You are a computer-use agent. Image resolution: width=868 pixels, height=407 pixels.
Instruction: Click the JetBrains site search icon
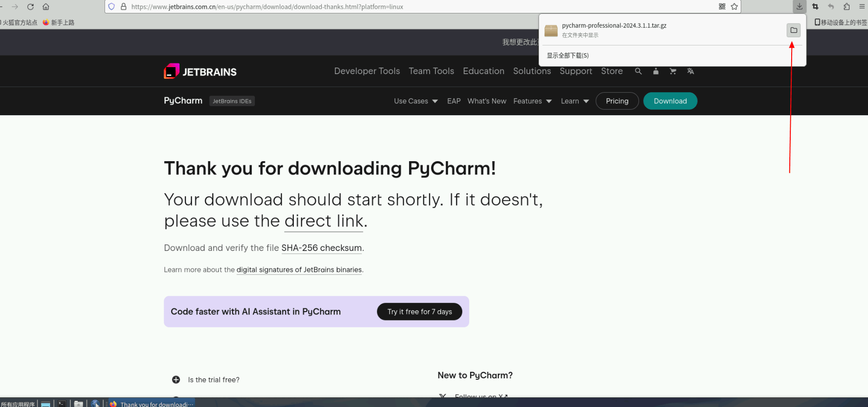639,71
